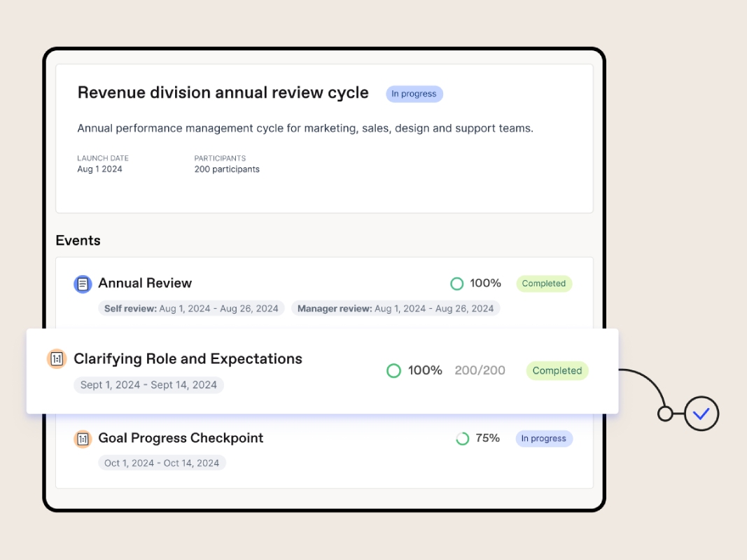Click the PARTICIPANTS label
This screenshot has width=747, height=560.
[220, 158]
